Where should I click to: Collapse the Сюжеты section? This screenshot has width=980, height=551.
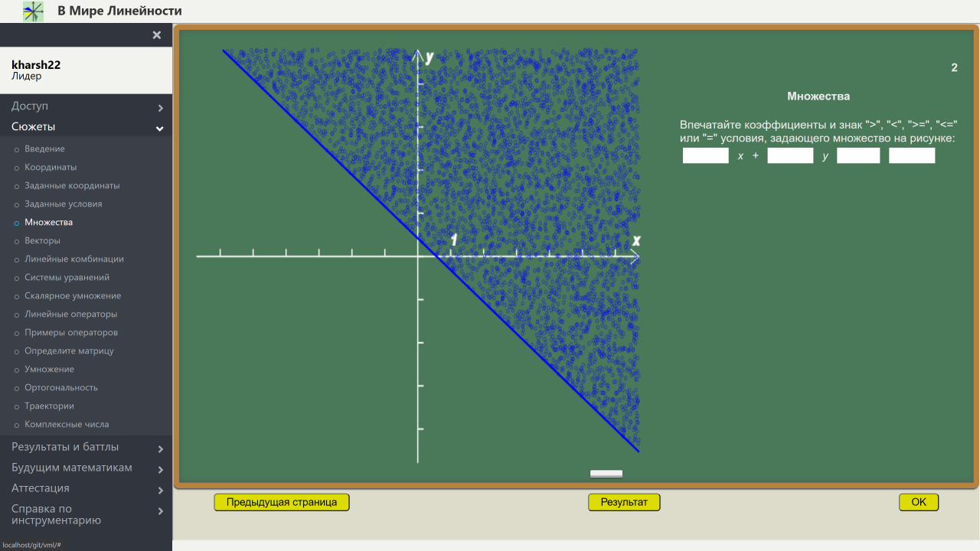[x=86, y=127]
